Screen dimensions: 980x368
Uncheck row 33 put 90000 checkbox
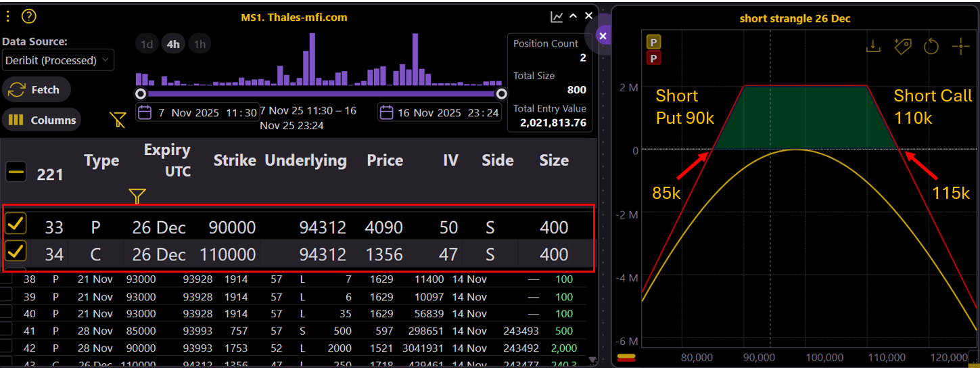[16, 223]
